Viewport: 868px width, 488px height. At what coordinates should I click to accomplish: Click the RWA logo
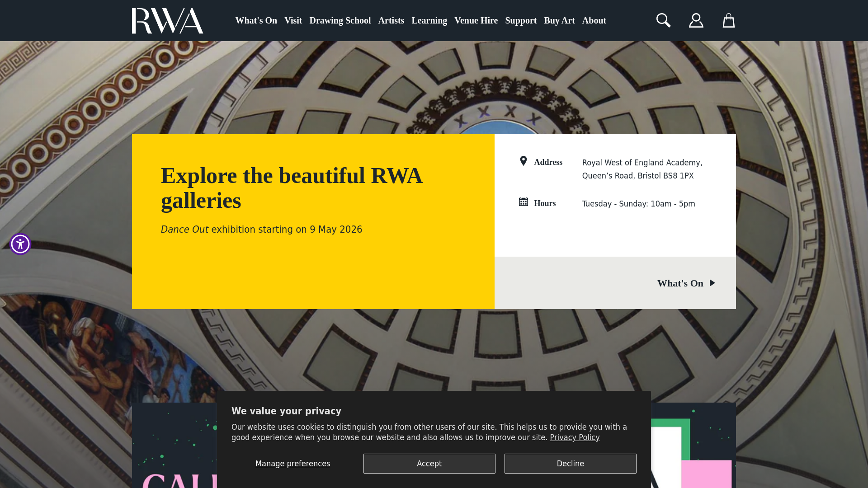click(x=168, y=21)
